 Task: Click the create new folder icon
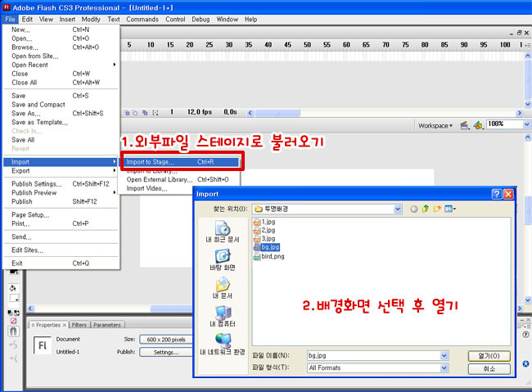437,209
